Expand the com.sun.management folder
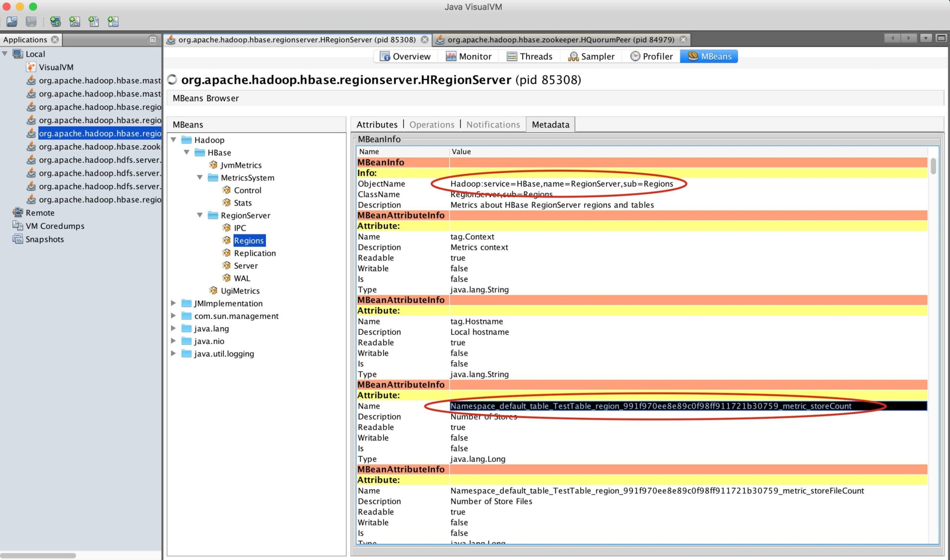The width and height of the screenshot is (950, 560). coord(174,315)
